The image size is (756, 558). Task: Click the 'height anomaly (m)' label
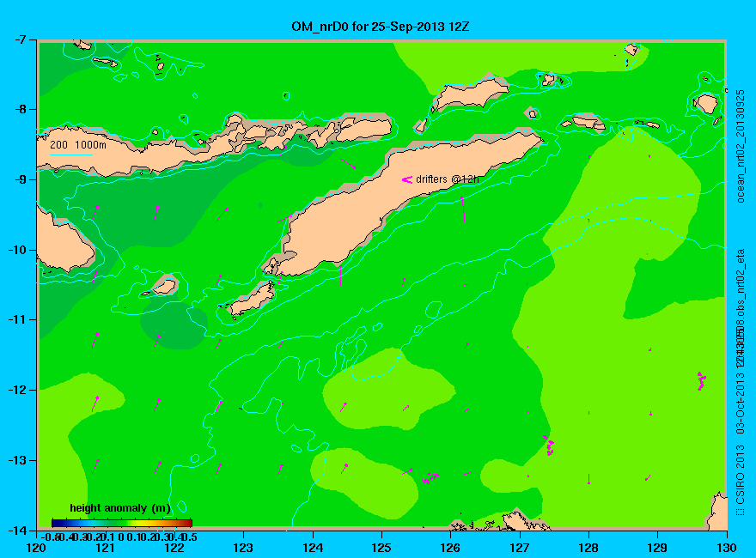coord(119,508)
